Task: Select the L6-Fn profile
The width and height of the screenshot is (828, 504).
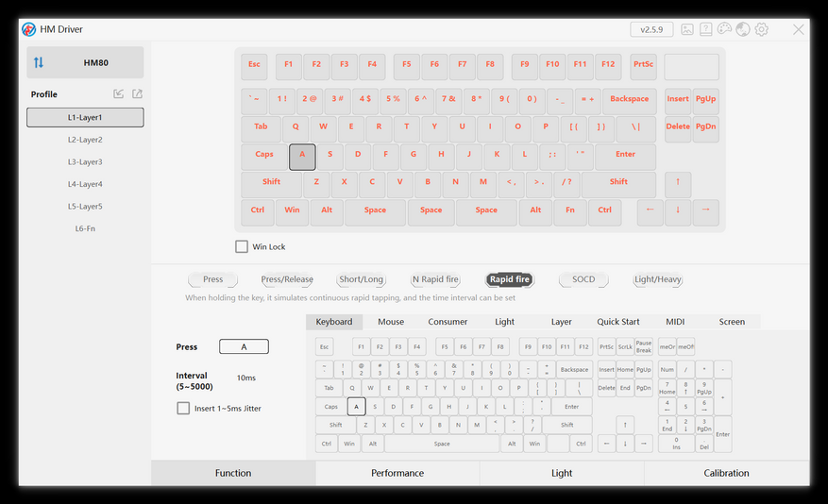Action: [x=85, y=228]
